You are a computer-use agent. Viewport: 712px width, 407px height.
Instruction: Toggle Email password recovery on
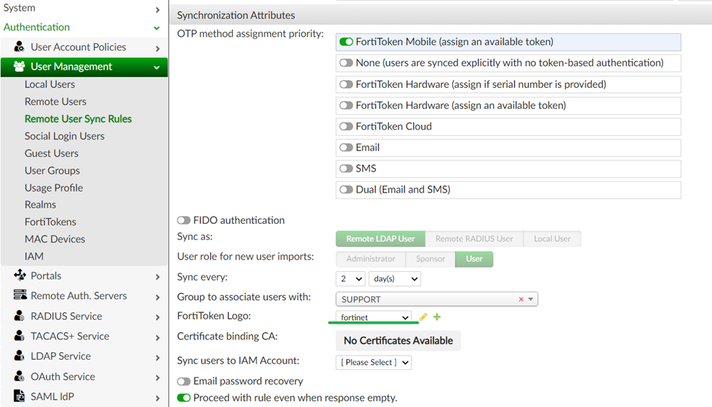pos(184,381)
